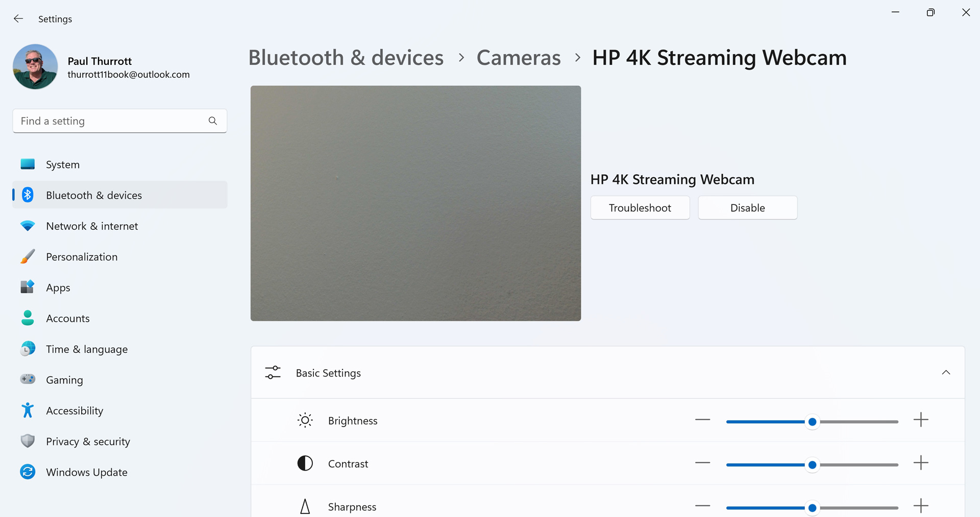
Task: Click the Brightness sun icon
Action: (305, 420)
